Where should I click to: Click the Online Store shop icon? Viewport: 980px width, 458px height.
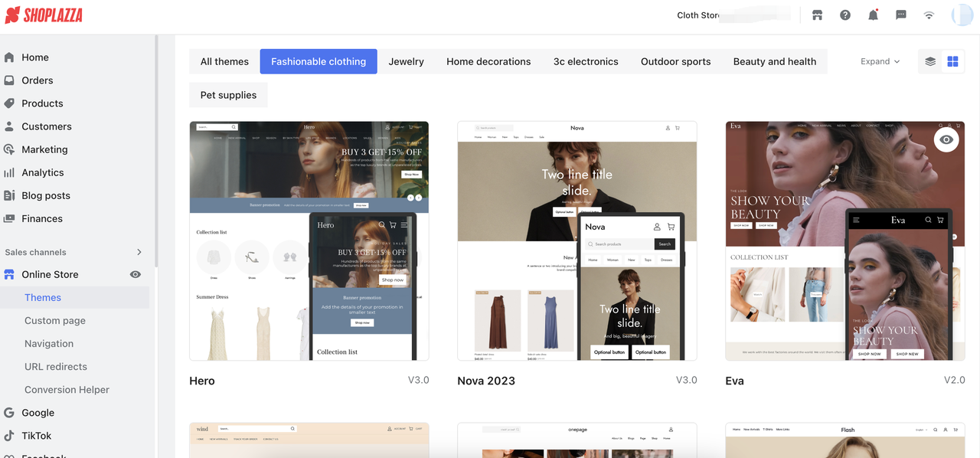[9, 274]
